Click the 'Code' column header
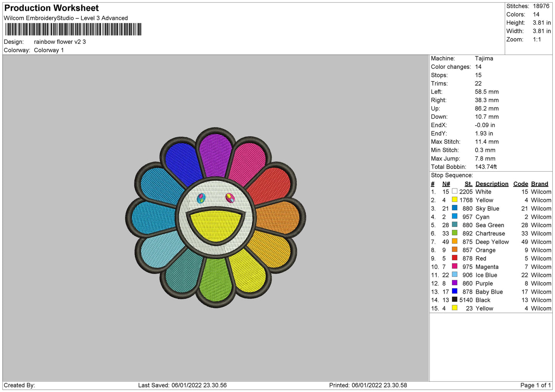Screen dimensions: 555x392 tap(520, 184)
